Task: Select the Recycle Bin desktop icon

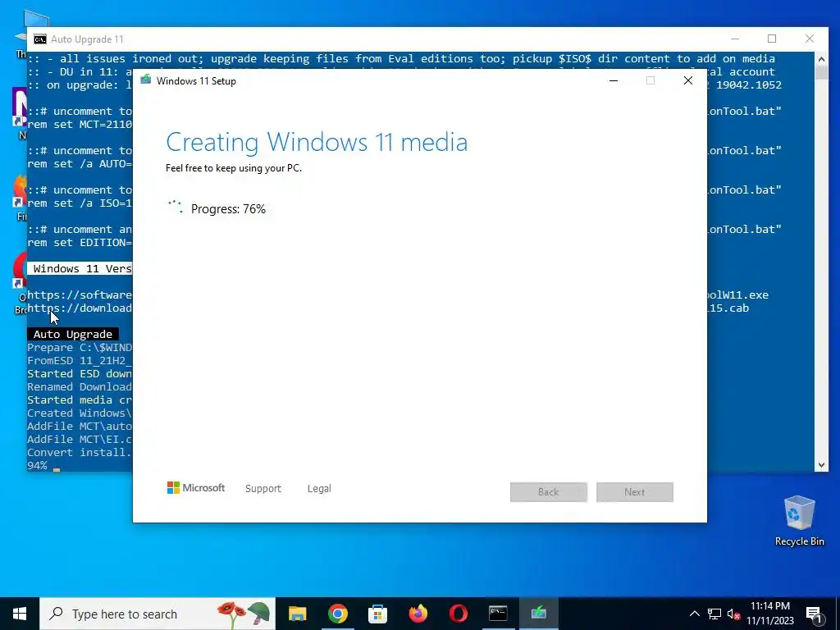Action: click(799, 521)
